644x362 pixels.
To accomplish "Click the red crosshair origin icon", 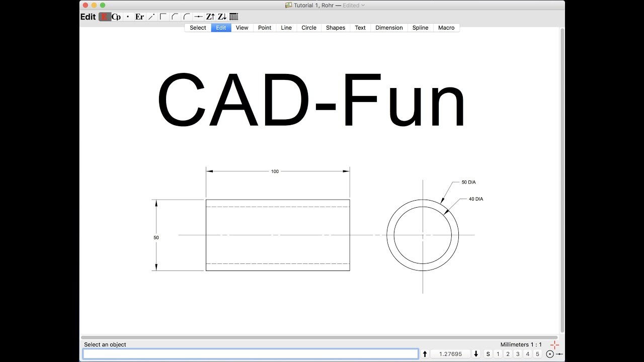I will (554, 344).
